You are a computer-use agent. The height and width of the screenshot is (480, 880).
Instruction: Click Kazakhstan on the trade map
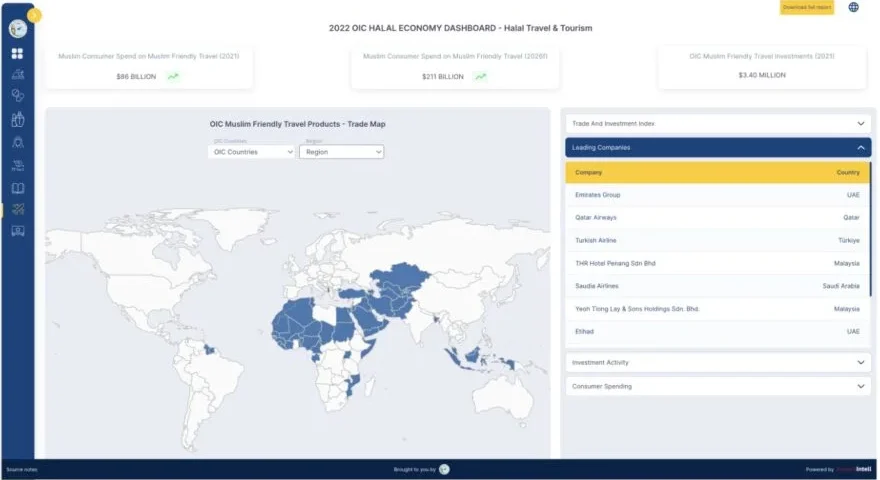coord(401,277)
